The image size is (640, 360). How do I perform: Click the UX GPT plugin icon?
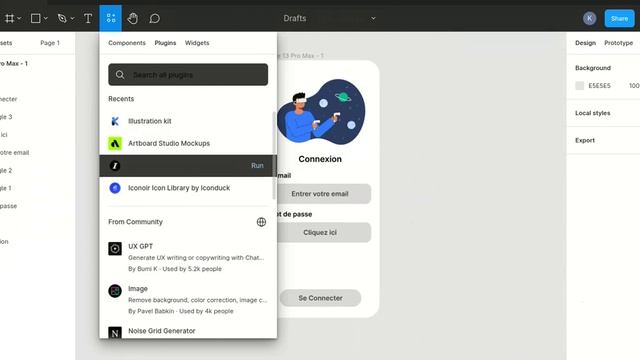click(115, 249)
